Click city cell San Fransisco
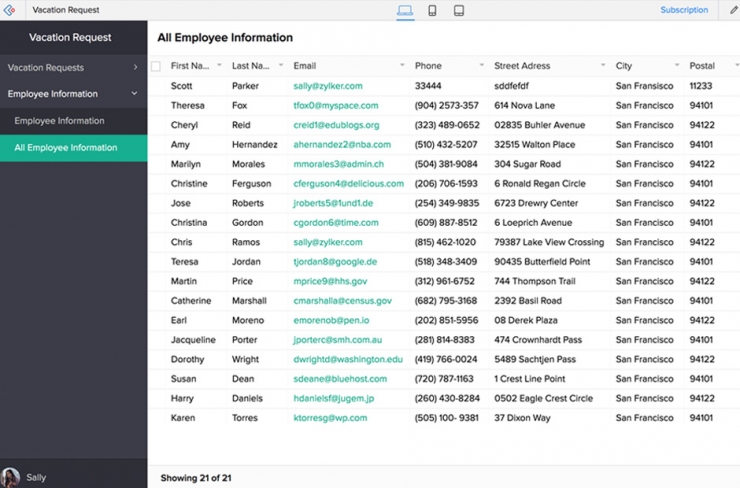The image size is (740, 488). point(644,86)
